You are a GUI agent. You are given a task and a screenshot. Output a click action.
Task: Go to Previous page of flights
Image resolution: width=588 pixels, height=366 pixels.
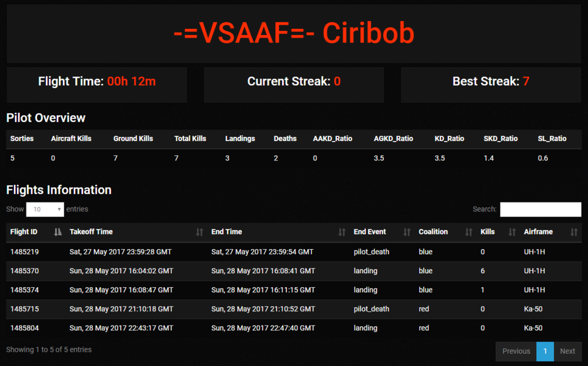516,351
